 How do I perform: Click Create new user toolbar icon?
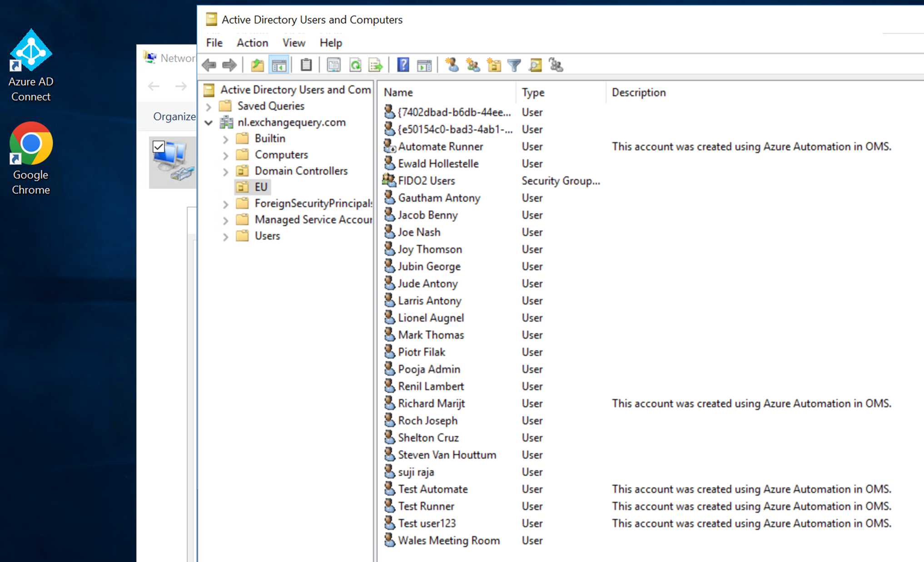tap(452, 65)
